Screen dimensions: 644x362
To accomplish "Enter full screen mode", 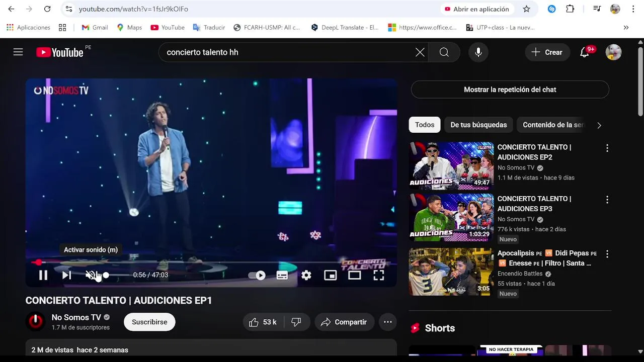I will [379, 275].
